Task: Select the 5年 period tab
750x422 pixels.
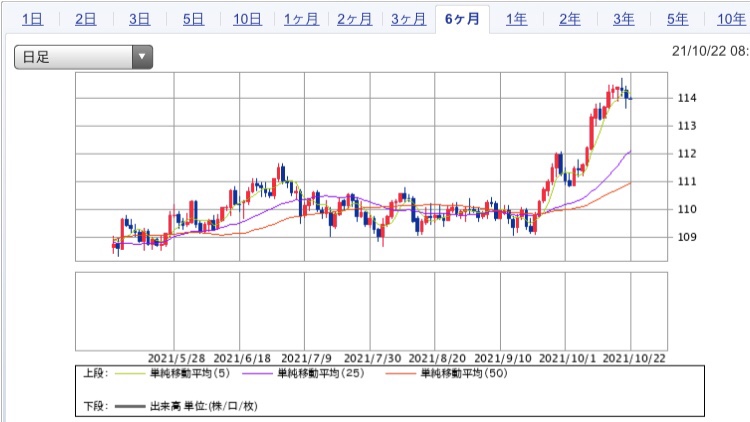Action: coord(678,19)
